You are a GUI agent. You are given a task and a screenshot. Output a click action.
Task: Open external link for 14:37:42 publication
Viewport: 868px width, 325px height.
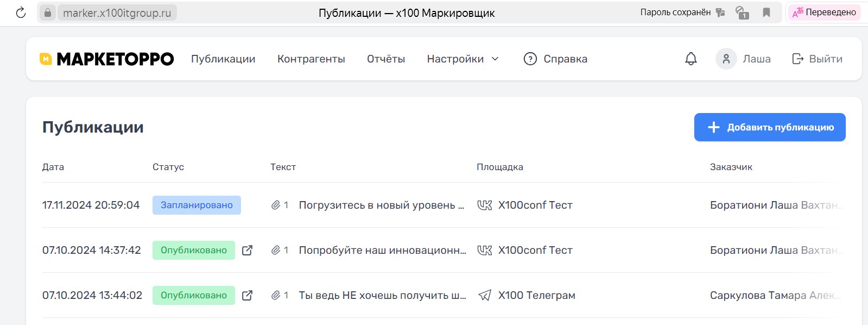[247, 250]
